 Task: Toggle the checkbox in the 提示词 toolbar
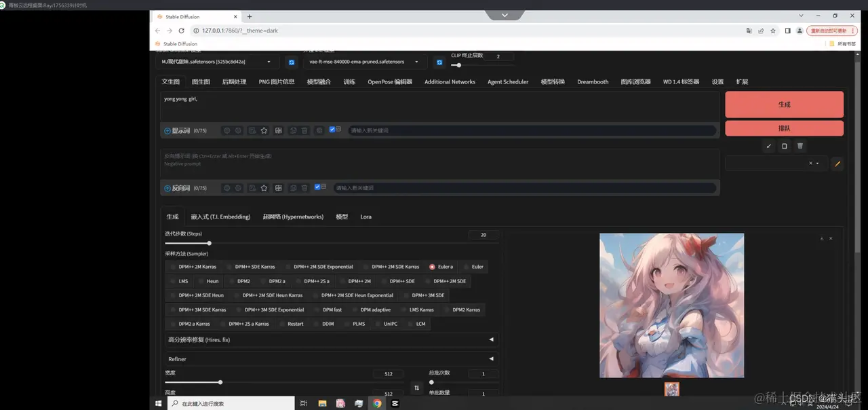click(332, 129)
